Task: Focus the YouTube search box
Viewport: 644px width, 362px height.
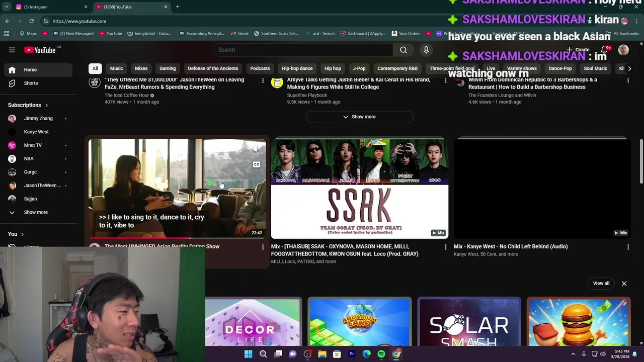Action: 303,50
